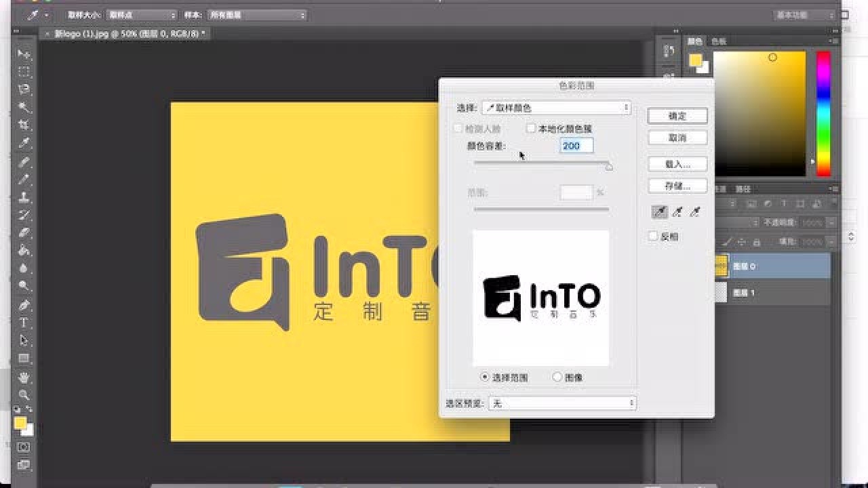Enable the 本地化颜色簇 checkbox
The image size is (868, 488).
532,127
